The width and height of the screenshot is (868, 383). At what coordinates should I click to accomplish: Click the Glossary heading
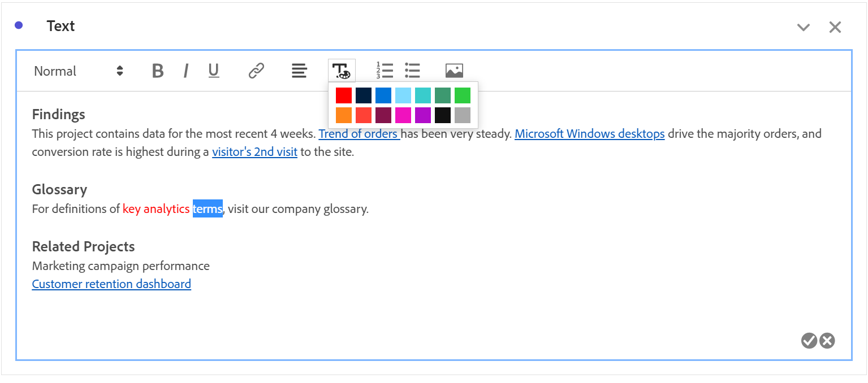(59, 189)
